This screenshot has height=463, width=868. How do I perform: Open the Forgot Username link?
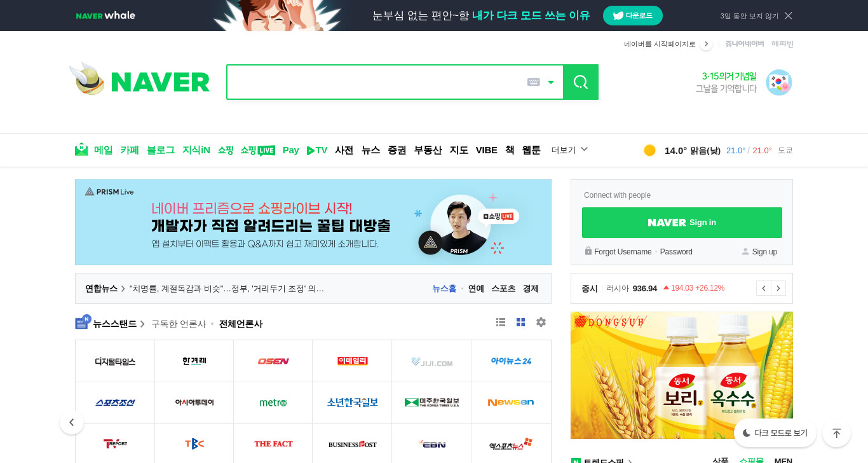pos(623,252)
